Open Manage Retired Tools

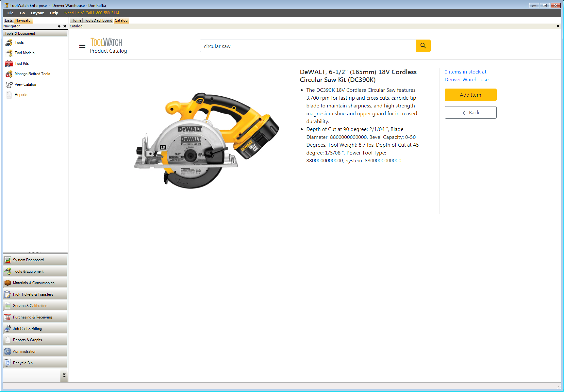32,74
